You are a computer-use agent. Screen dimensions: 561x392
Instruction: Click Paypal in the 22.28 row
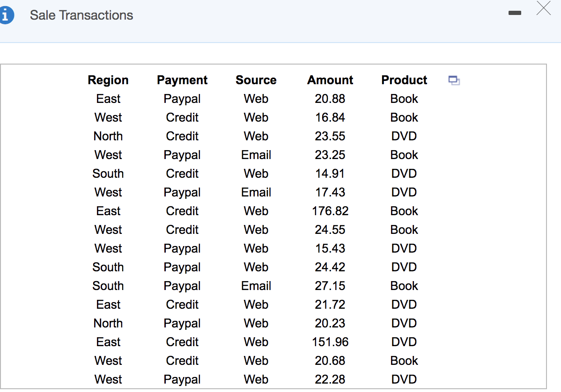pyautogui.click(x=182, y=379)
